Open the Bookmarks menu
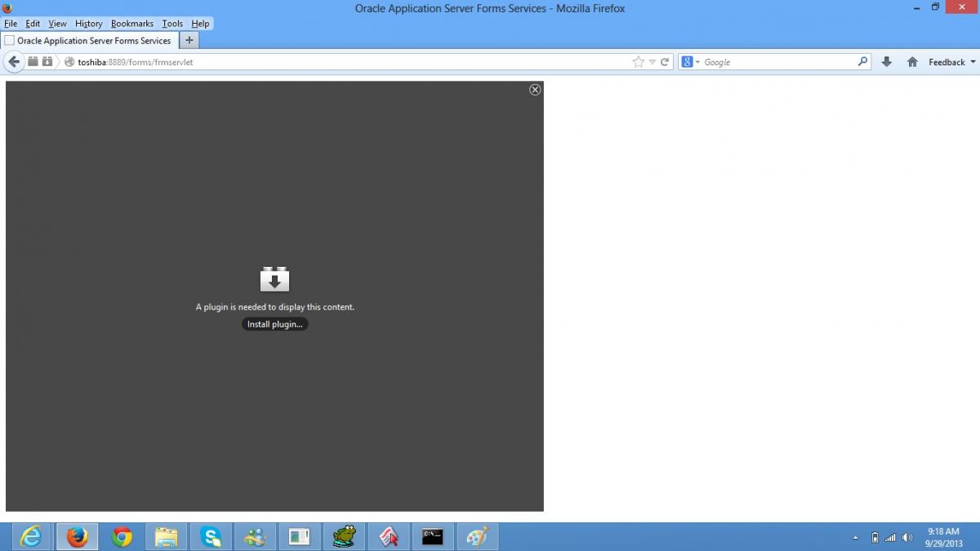This screenshot has height=551, width=980. tap(131, 24)
